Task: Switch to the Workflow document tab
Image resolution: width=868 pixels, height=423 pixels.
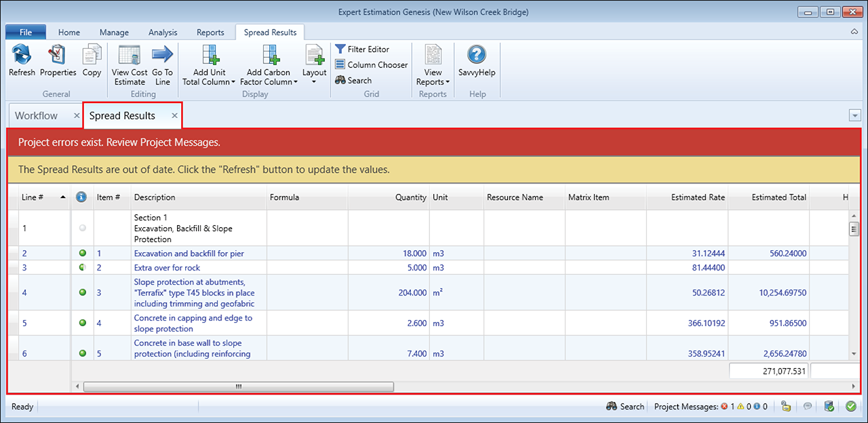Action: point(37,116)
